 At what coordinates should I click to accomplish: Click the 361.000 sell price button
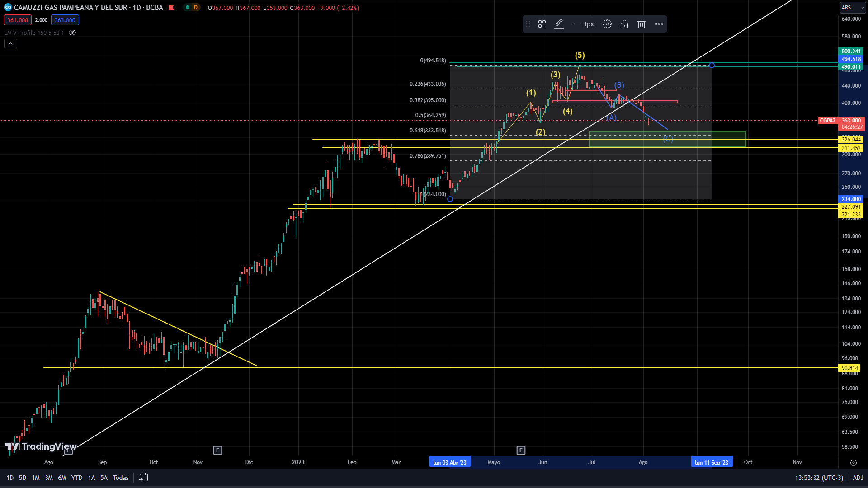click(18, 20)
